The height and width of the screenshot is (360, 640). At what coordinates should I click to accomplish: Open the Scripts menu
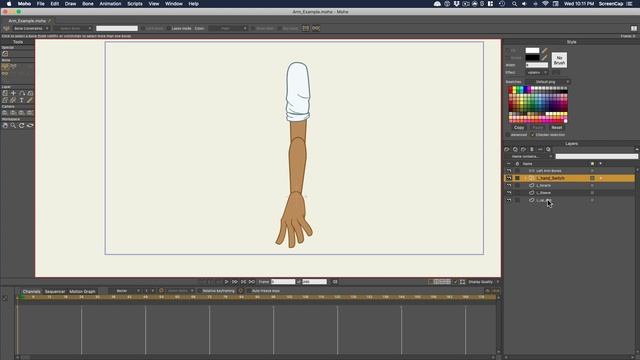coord(135,4)
